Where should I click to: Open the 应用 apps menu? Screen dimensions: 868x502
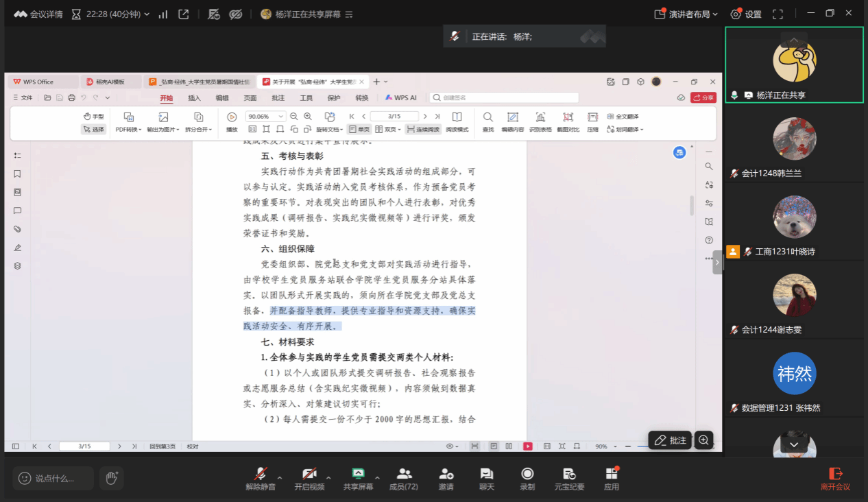coord(612,478)
